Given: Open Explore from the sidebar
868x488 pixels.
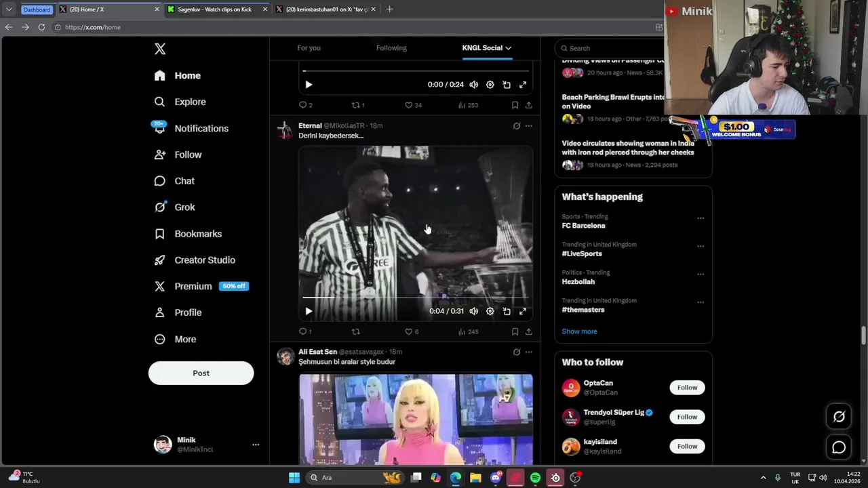Looking at the screenshot, I should coord(180,102).
